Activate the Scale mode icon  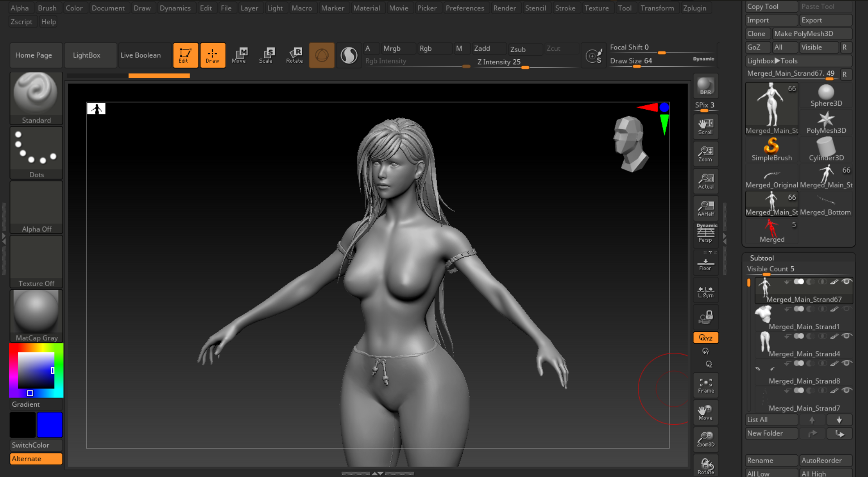(x=267, y=55)
